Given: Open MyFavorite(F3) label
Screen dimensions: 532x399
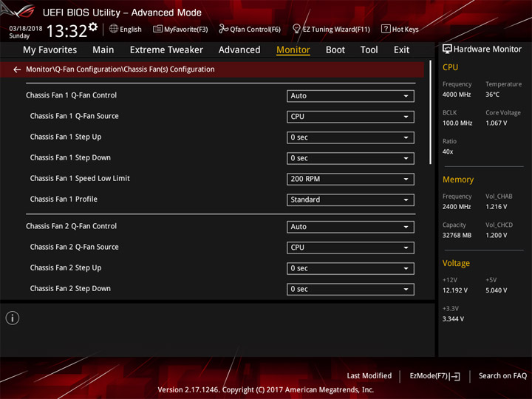Looking at the screenshot, I should [186, 30].
